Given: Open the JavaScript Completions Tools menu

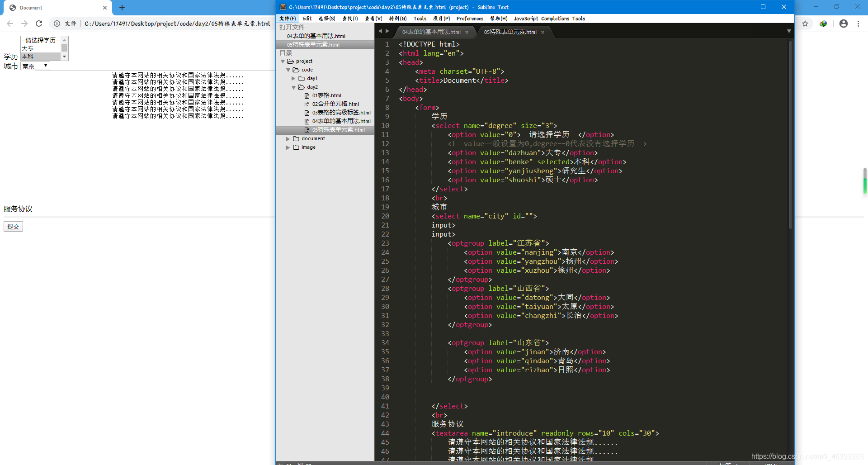Looking at the screenshot, I should pyautogui.click(x=549, y=19).
